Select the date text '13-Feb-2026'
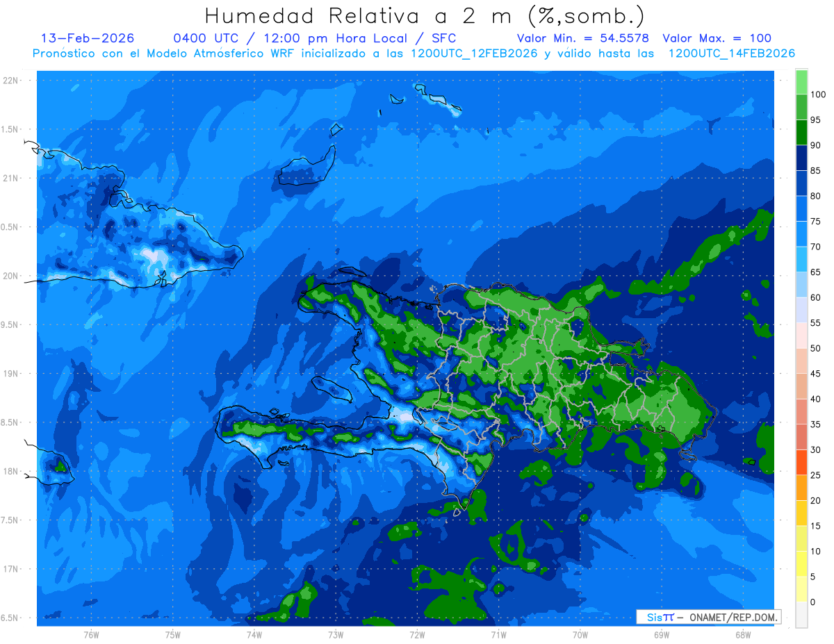 88,38
